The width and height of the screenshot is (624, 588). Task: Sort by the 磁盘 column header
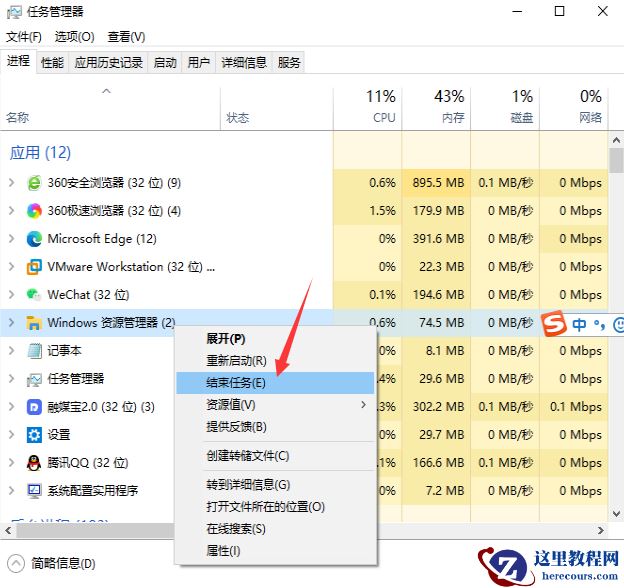tap(505, 108)
